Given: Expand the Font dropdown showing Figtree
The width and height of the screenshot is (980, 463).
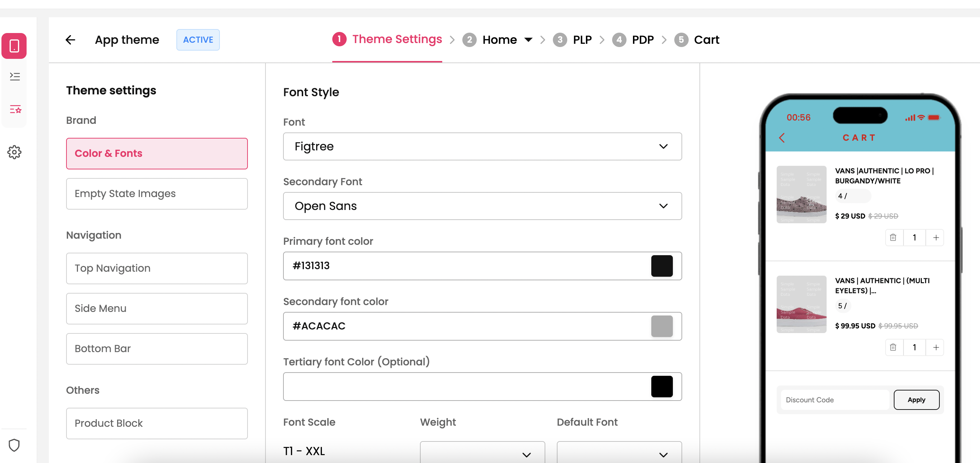Looking at the screenshot, I should (482, 146).
